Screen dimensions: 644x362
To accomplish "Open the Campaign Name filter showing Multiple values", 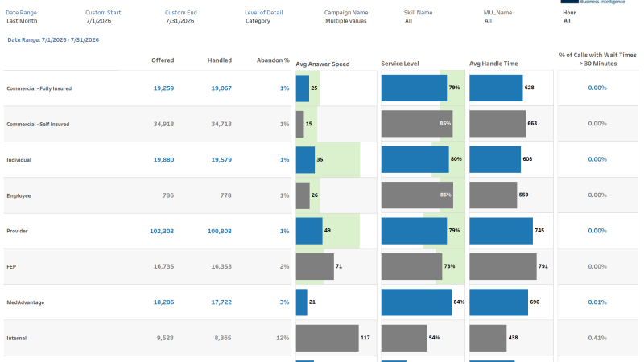I will click(x=346, y=21).
